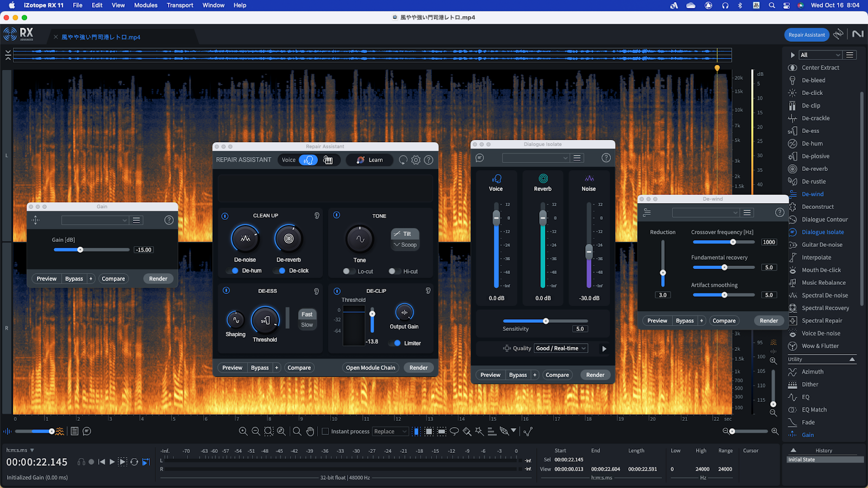Click Preview in the Dialogue Isolate window

(x=490, y=375)
